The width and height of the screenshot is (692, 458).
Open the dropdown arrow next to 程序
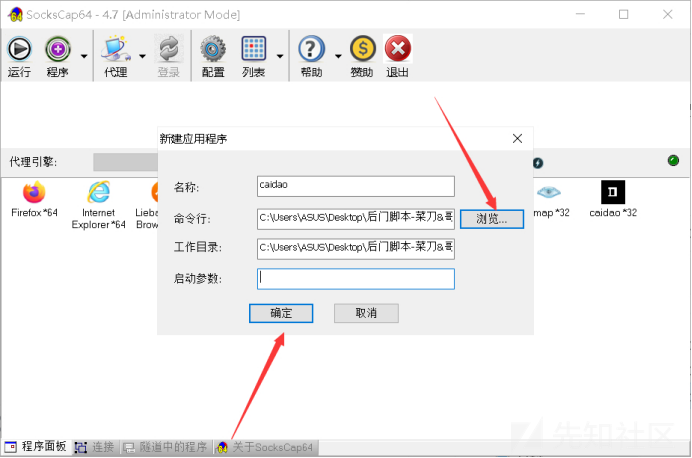click(x=84, y=56)
